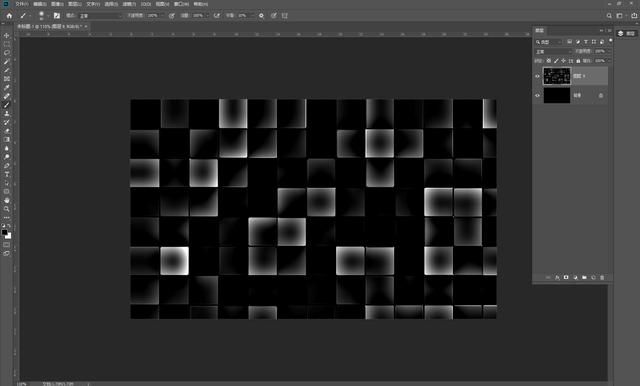Open the layer filter type dropdown
The height and width of the screenshot is (386, 640).
(550, 42)
